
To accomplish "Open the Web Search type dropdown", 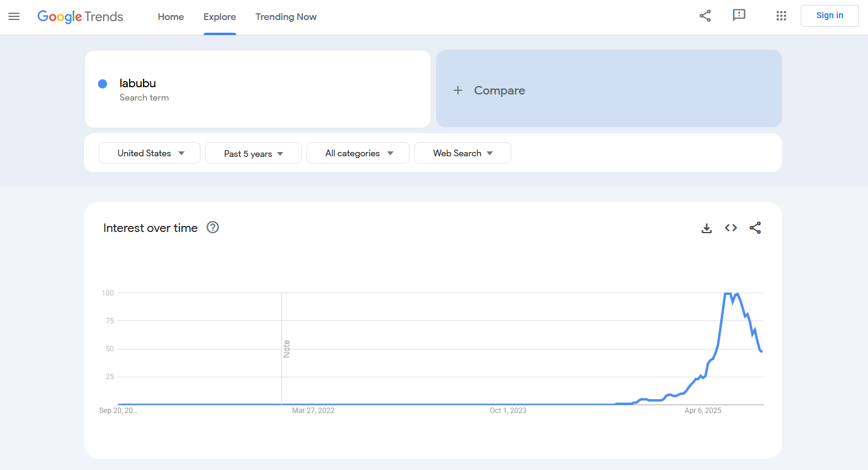I will click(x=463, y=153).
